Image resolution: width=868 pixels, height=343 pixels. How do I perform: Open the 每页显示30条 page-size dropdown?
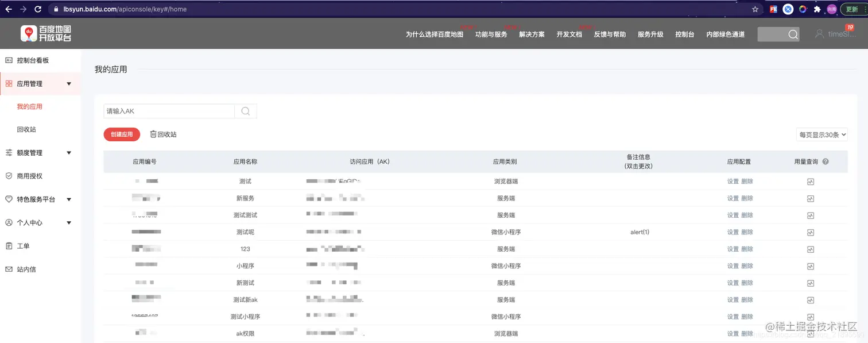[x=822, y=134]
